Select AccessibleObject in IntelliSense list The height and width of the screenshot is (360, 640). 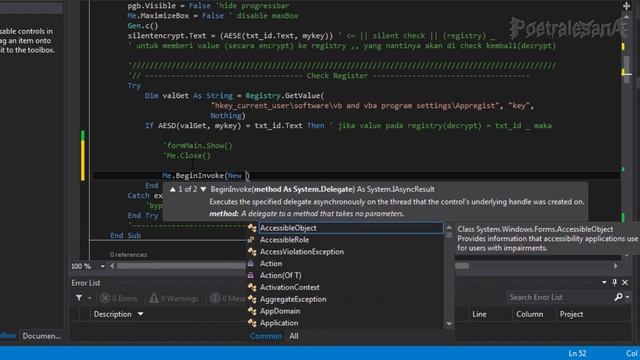click(351, 228)
